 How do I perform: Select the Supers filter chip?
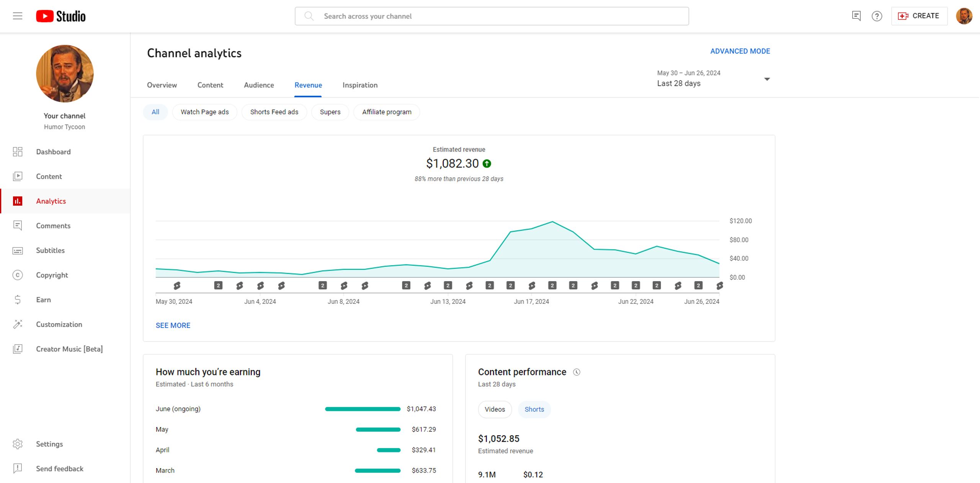tap(330, 112)
